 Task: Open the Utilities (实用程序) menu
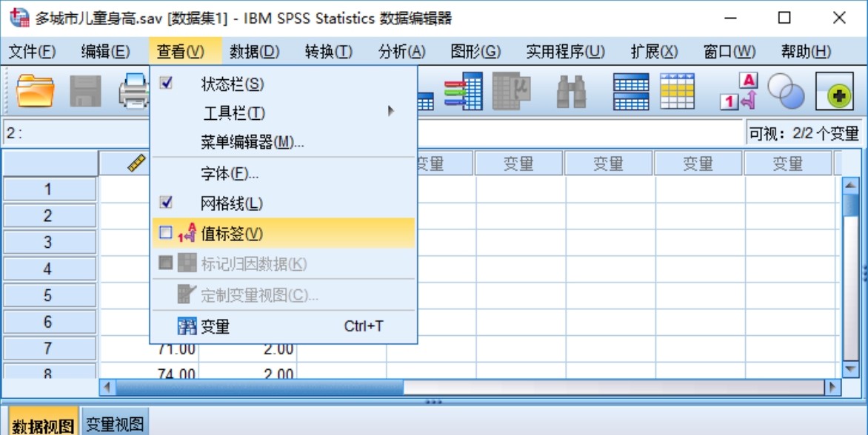(565, 52)
